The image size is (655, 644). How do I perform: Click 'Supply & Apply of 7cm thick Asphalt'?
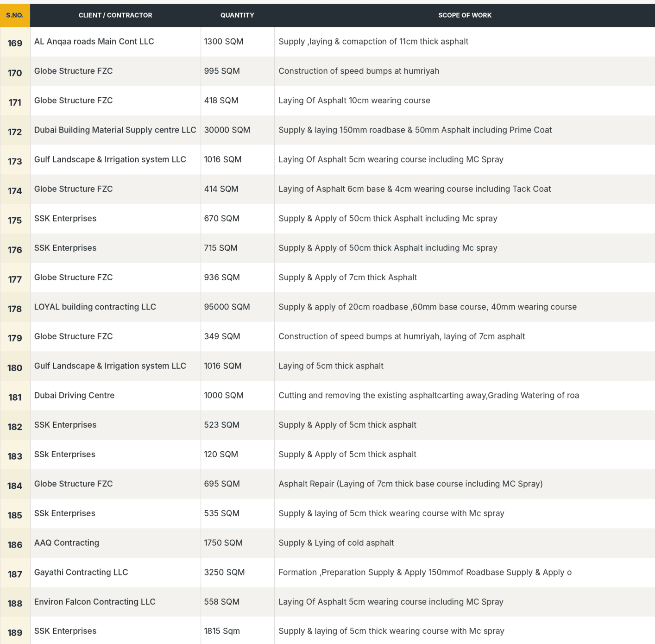click(x=348, y=278)
